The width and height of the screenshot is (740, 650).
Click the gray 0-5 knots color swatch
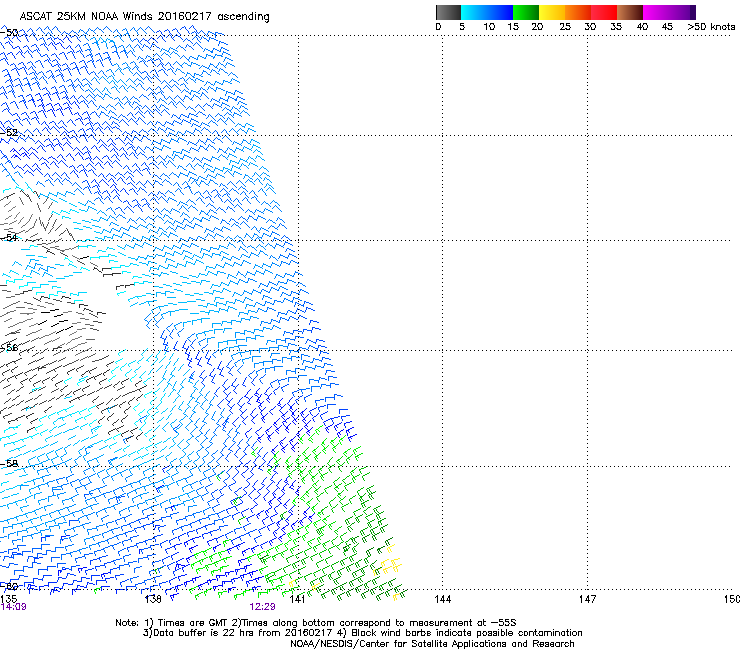[448, 12]
